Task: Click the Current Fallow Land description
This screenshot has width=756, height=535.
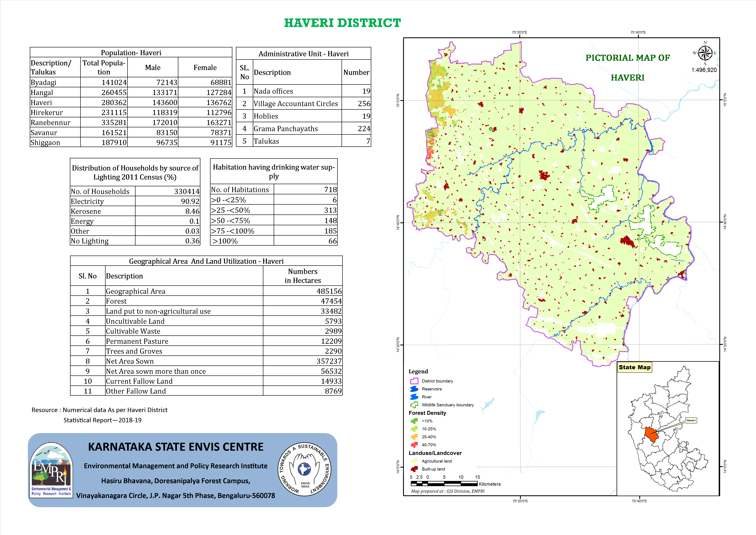Action: coord(139,381)
